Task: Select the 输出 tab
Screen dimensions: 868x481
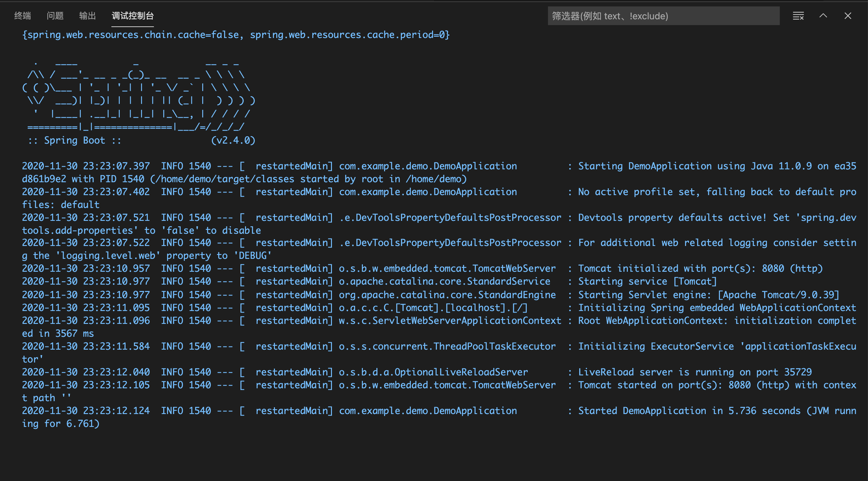Action: pos(87,16)
